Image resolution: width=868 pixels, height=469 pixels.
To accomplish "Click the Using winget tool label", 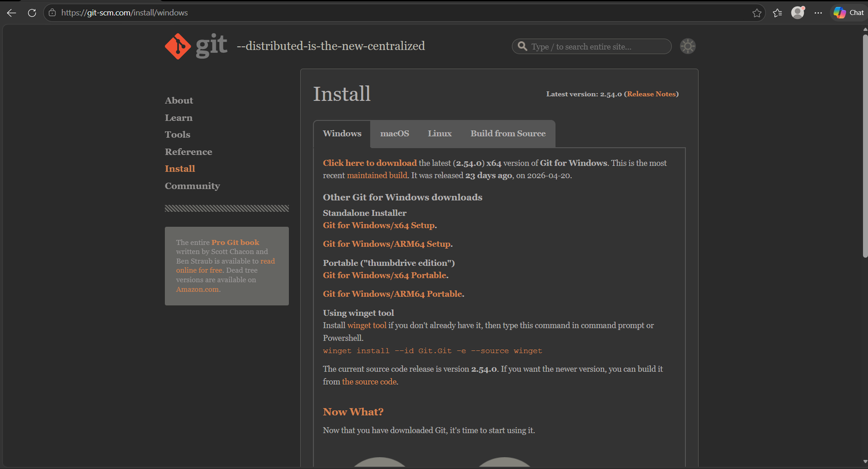I will pyautogui.click(x=359, y=313).
